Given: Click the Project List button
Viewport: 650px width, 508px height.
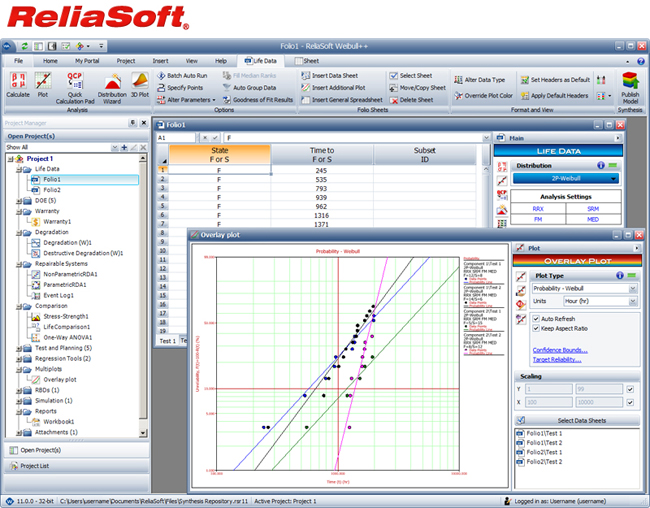Looking at the screenshot, I should click(x=35, y=466).
